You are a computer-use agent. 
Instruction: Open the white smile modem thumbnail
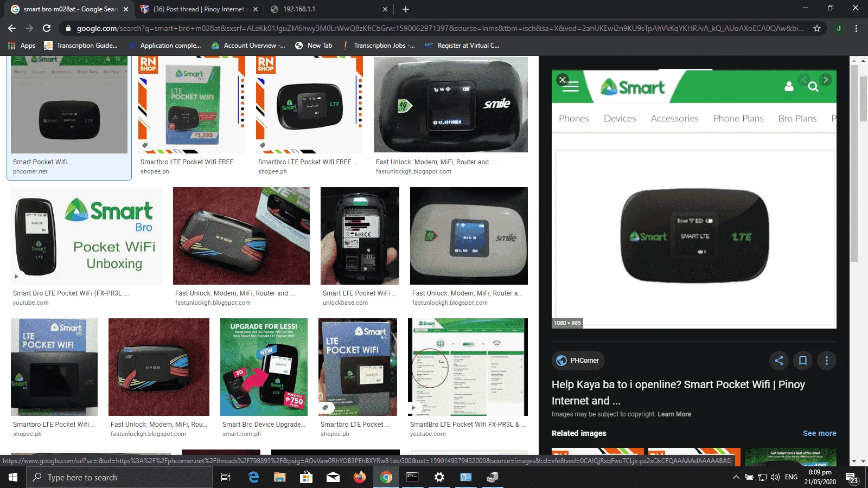469,236
